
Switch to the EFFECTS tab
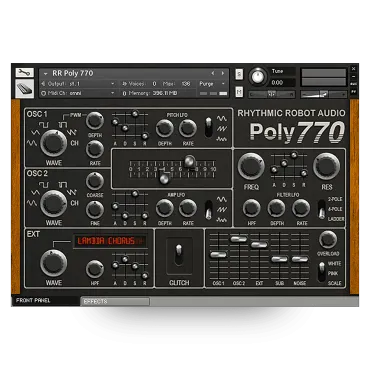tap(115, 301)
